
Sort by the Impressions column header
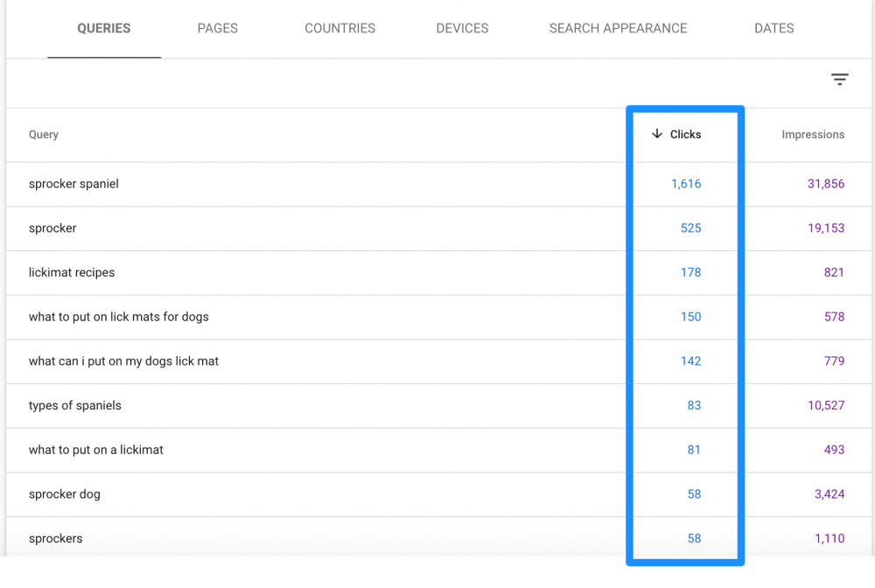pyautogui.click(x=812, y=135)
